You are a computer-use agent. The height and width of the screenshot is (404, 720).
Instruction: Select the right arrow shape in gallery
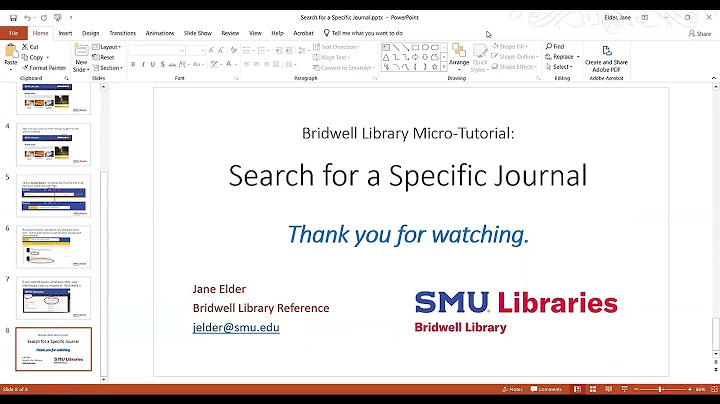point(415,57)
